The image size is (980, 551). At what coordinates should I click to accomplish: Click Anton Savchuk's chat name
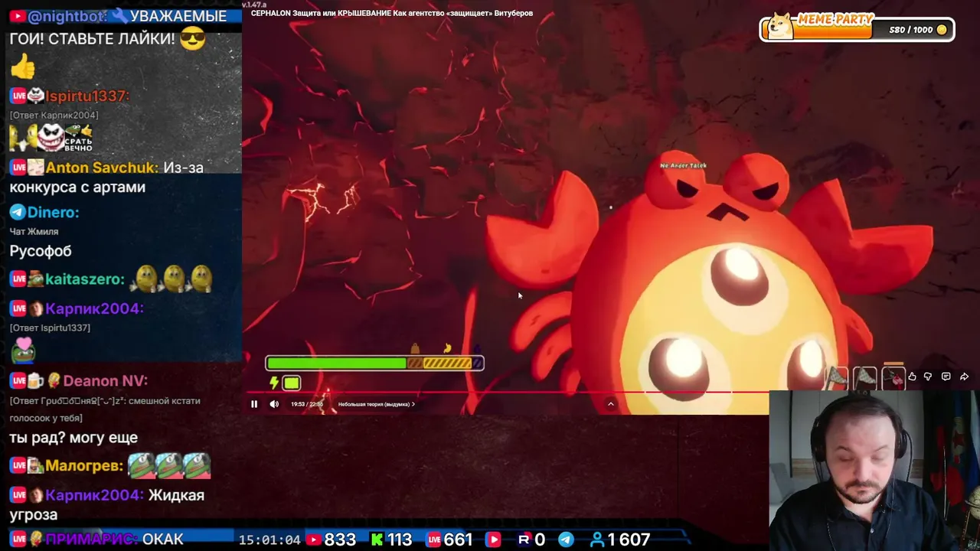click(102, 168)
